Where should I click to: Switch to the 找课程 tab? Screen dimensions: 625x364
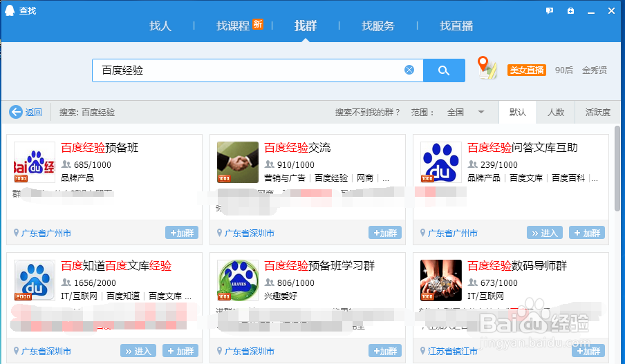coord(233,26)
